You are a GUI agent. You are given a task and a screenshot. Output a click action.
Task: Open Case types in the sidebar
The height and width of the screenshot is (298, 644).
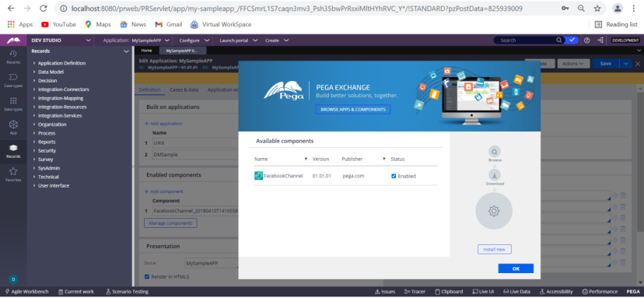tap(13, 80)
